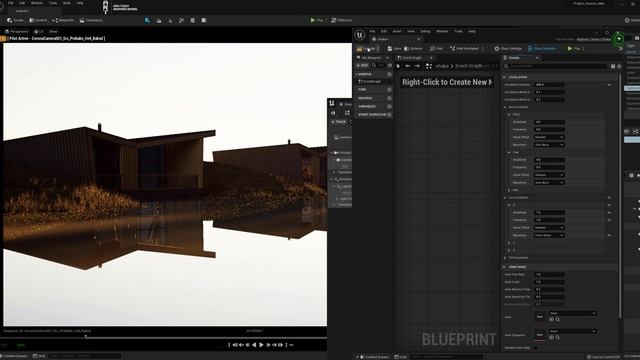Open the Yaw Waveform dropdown

[x=549, y=182]
